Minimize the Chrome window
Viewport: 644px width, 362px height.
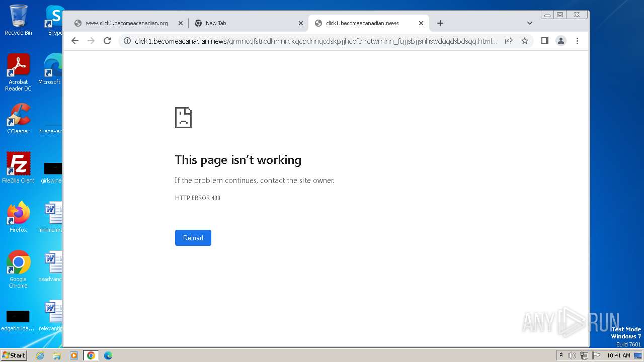click(x=547, y=15)
